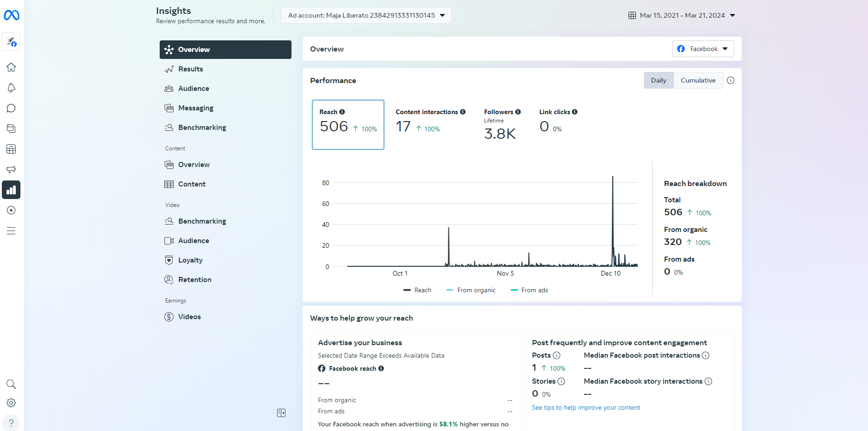Click the From organic 320 value
The height and width of the screenshot is (431, 868).
pos(673,242)
